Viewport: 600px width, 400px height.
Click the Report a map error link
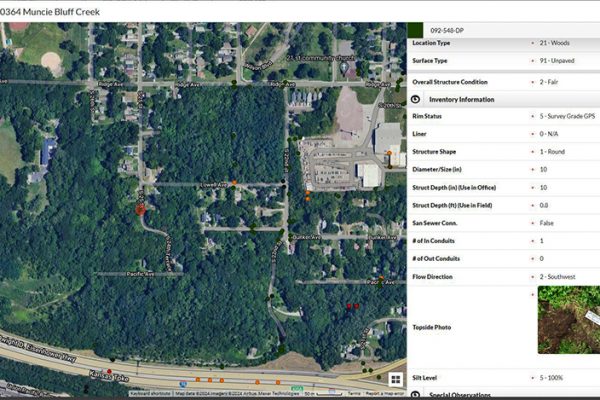pos(384,393)
